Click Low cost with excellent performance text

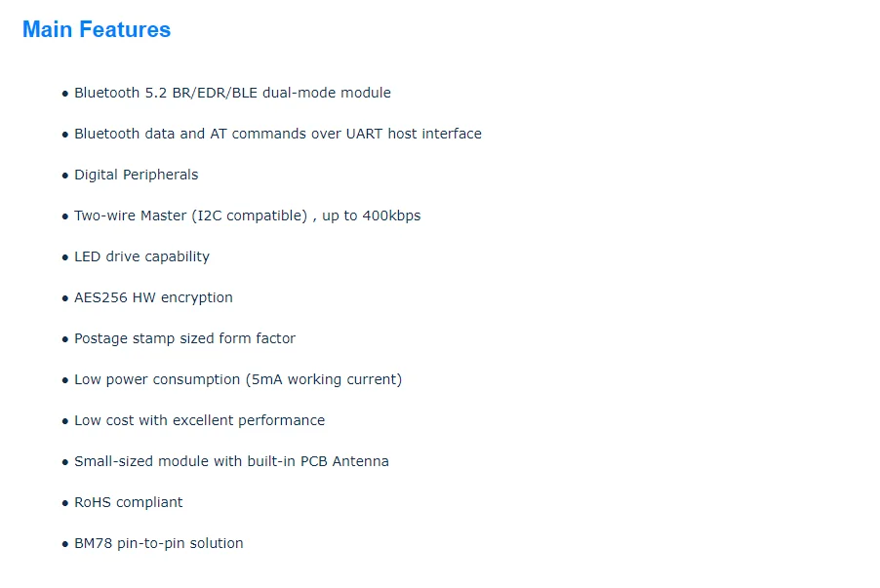(x=199, y=420)
